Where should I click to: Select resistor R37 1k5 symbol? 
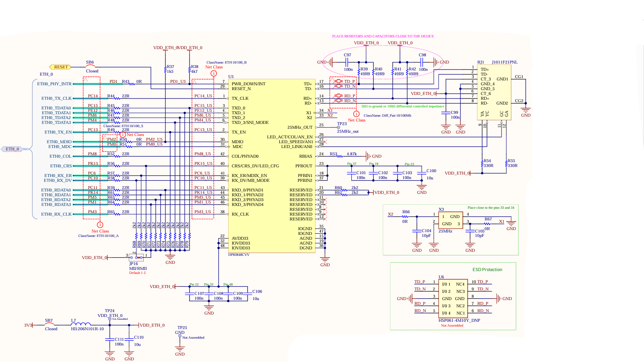(165, 70)
